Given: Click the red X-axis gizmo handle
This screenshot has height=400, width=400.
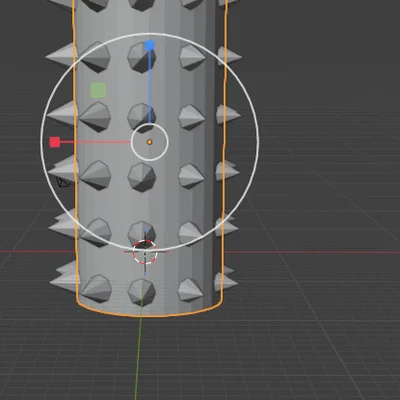Looking at the screenshot, I should tap(55, 142).
